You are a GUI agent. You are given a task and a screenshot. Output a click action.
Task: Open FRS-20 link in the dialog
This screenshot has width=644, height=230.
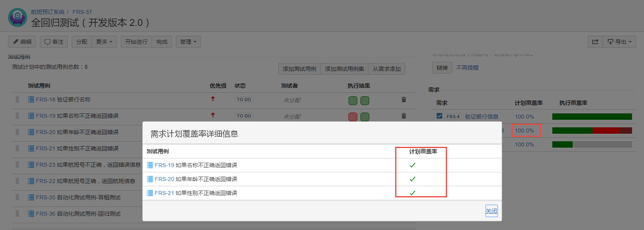click(164, 179)
